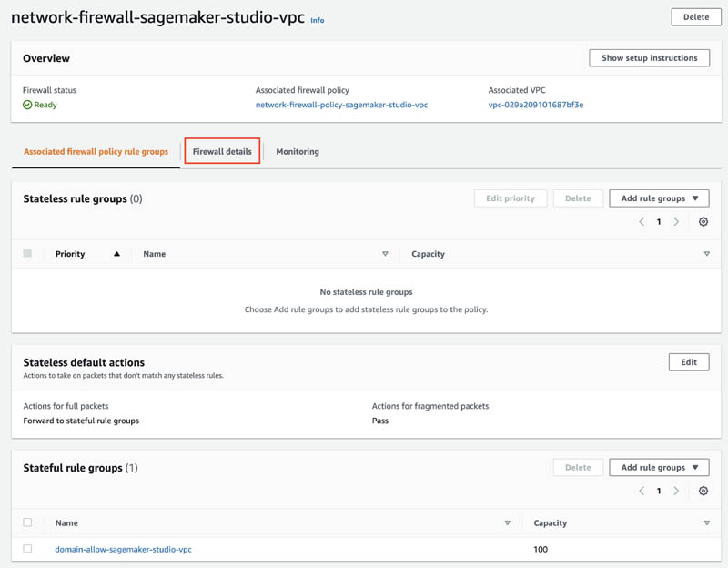This screenshot has width=728, height=568.
Task: Select page 1 in stateless pagination
Action: point(659,222)
